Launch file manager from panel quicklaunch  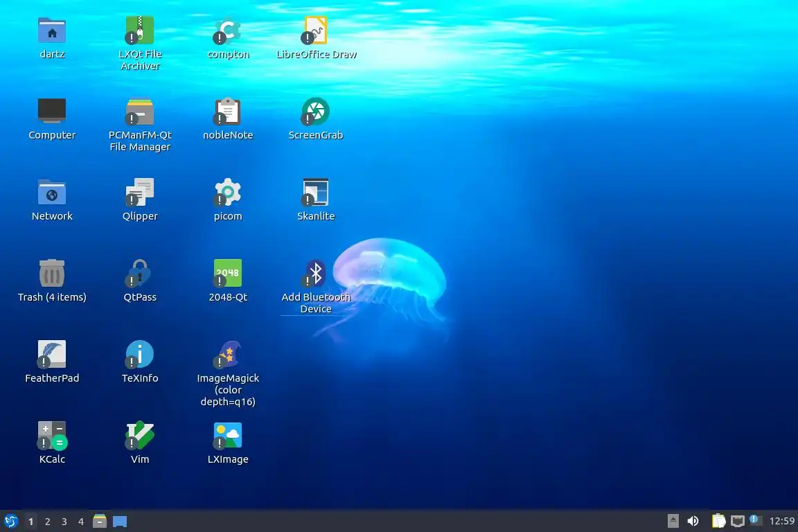[x=100, y=522]
